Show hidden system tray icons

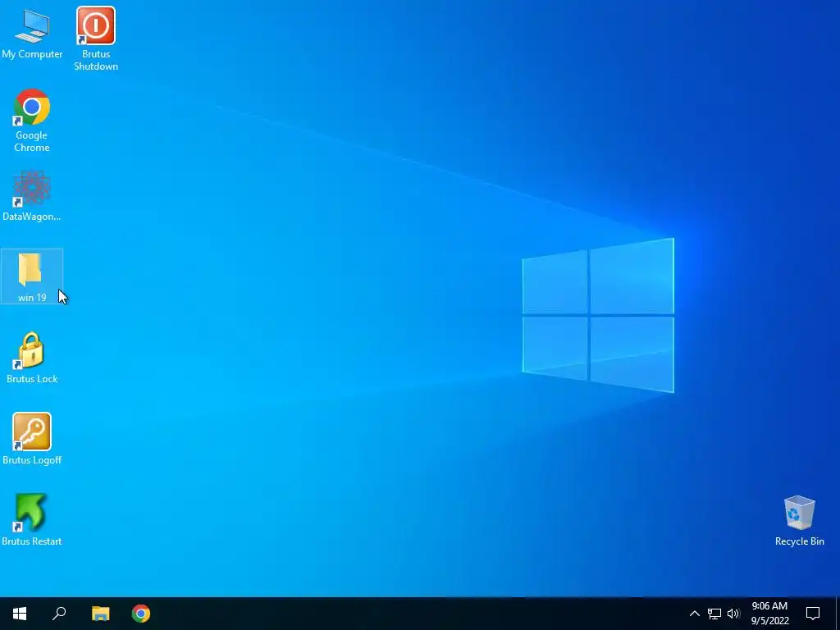[694, 614]
